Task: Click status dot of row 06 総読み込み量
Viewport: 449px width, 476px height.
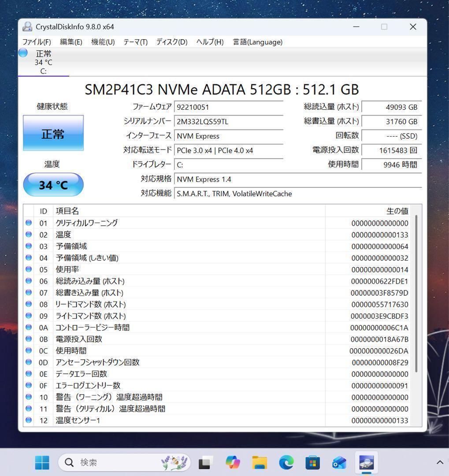Action: [29, 281]
